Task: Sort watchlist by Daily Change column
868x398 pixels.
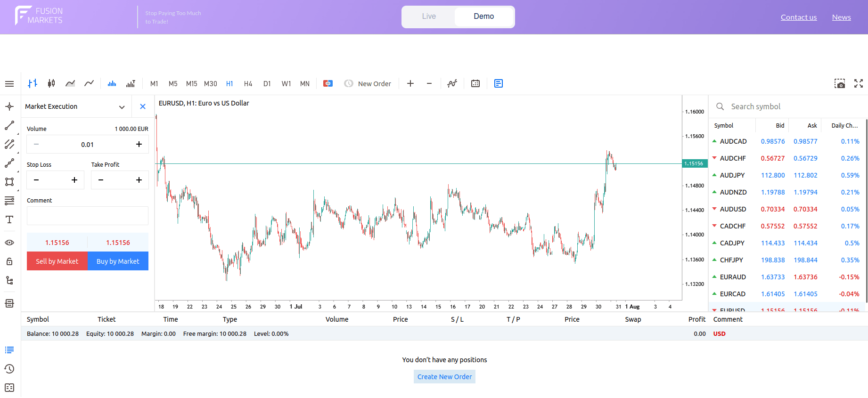Action: (x=844, y=126)
